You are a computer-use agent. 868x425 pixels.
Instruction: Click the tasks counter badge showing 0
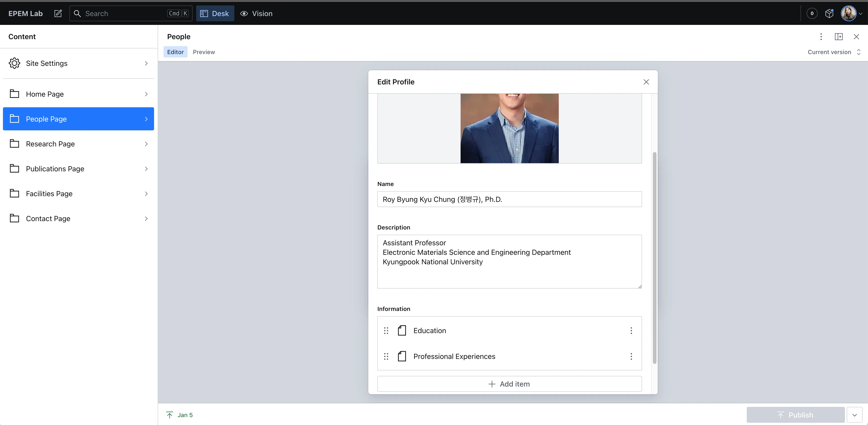click(812, 14)
